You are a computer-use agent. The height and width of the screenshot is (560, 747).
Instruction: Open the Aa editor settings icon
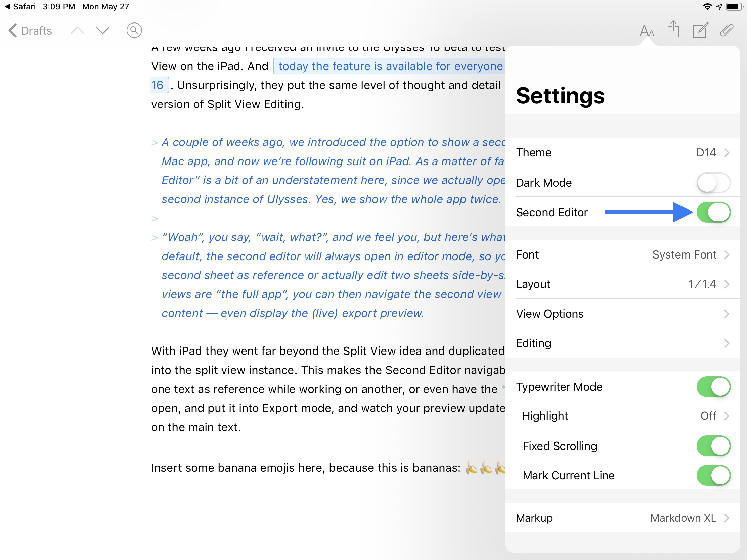(646, 30)
